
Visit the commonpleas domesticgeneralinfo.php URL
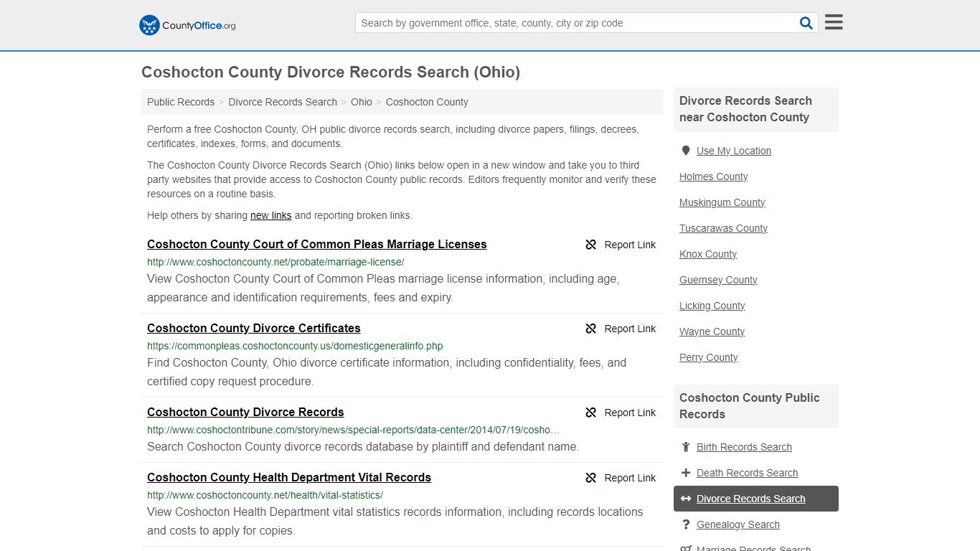(x=295, y=346)
